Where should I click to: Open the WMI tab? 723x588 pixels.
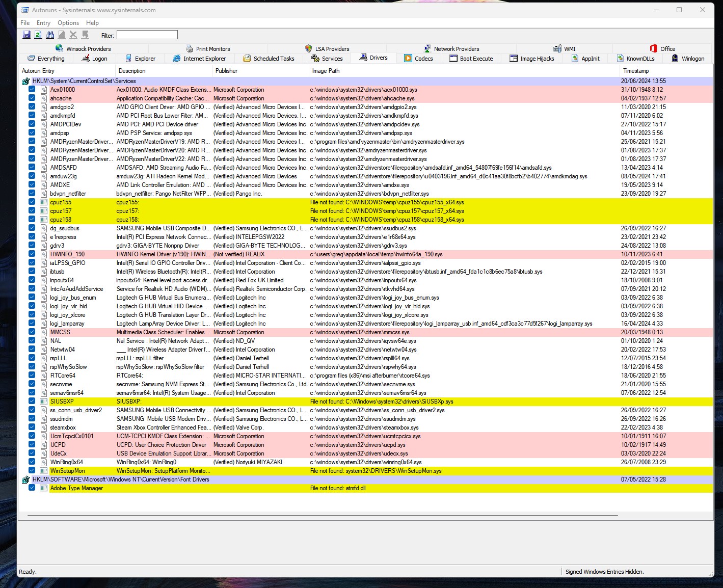565,49
